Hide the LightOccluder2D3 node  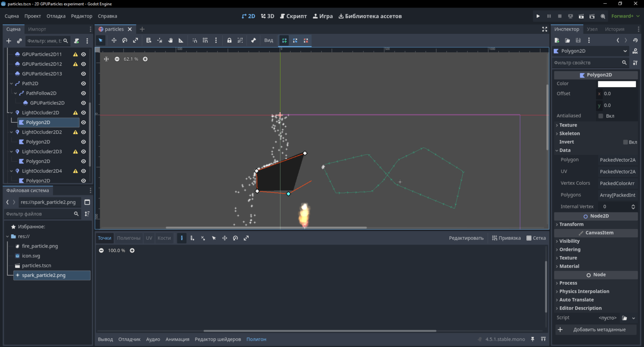[x=83, y=152]
